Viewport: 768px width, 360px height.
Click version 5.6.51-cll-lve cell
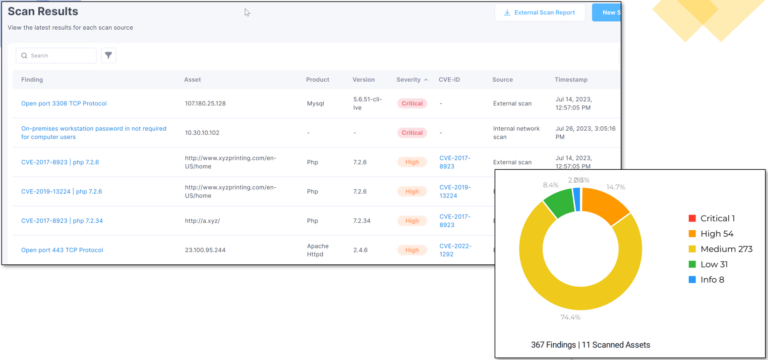click(x=367, y=103)
